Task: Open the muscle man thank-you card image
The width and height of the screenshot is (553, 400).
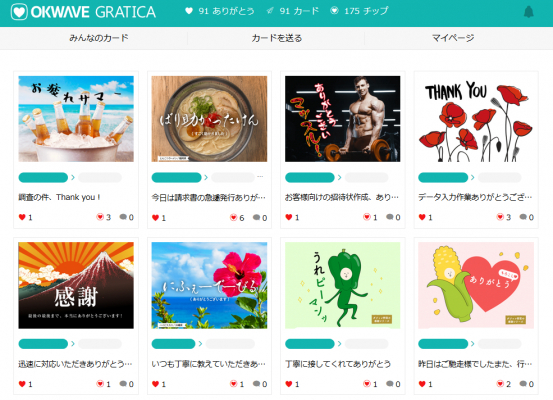Action: 342,119
